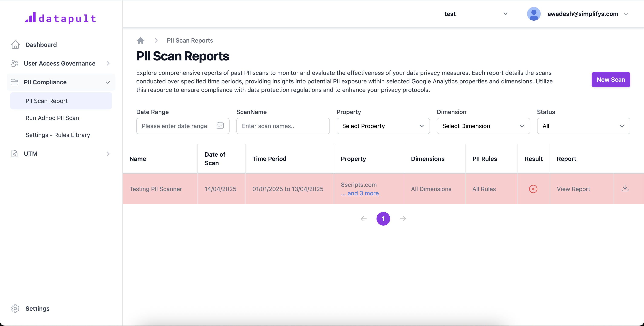Viewport: 644px width, 326px height.
Task: Click View Report for Testing PII Scanner
Action: click(573, 189)
